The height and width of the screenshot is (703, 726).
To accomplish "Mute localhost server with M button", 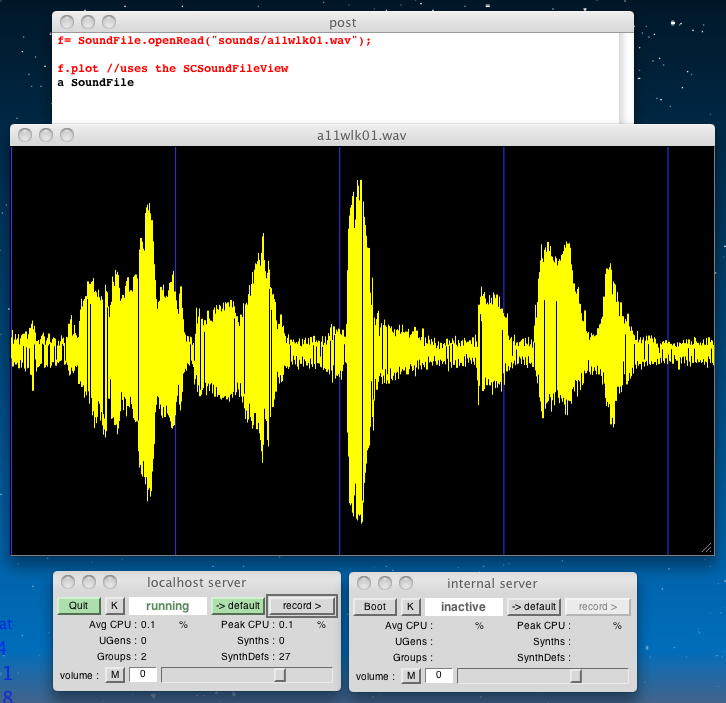I will pos(115,675).
